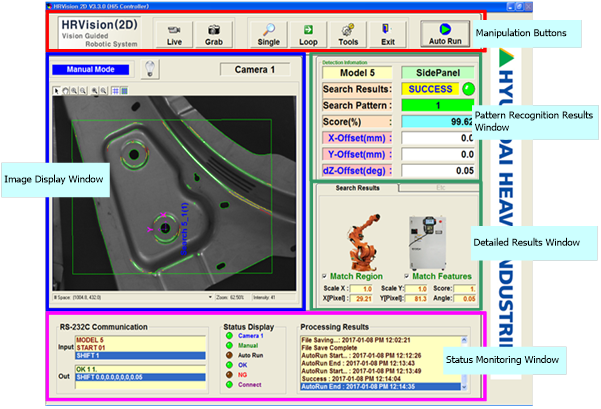Click the NG status LED
Image resolution: width=601 pixels, height=409 pixels.
point(230,375)
